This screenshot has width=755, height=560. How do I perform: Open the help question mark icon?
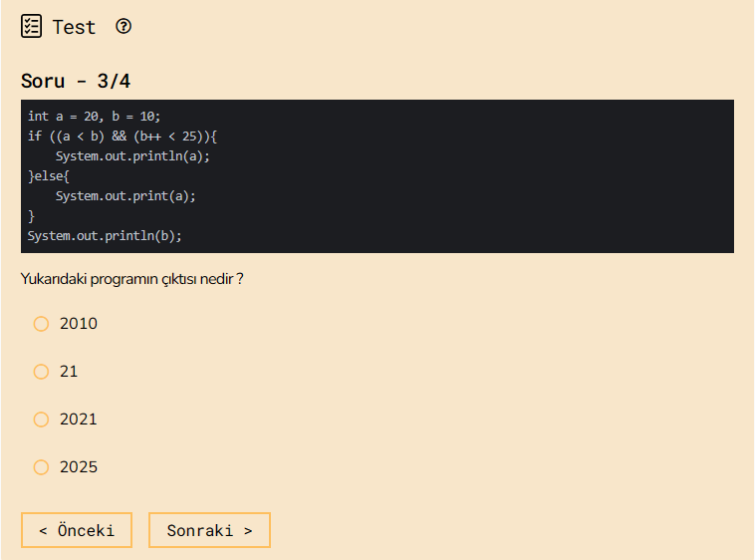tap(124, 27)
